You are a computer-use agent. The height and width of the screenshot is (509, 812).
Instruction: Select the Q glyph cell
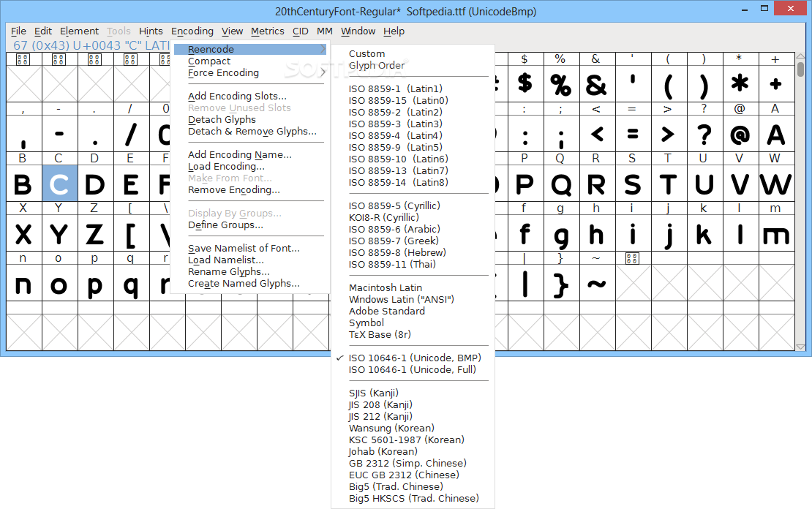point(561,184)
